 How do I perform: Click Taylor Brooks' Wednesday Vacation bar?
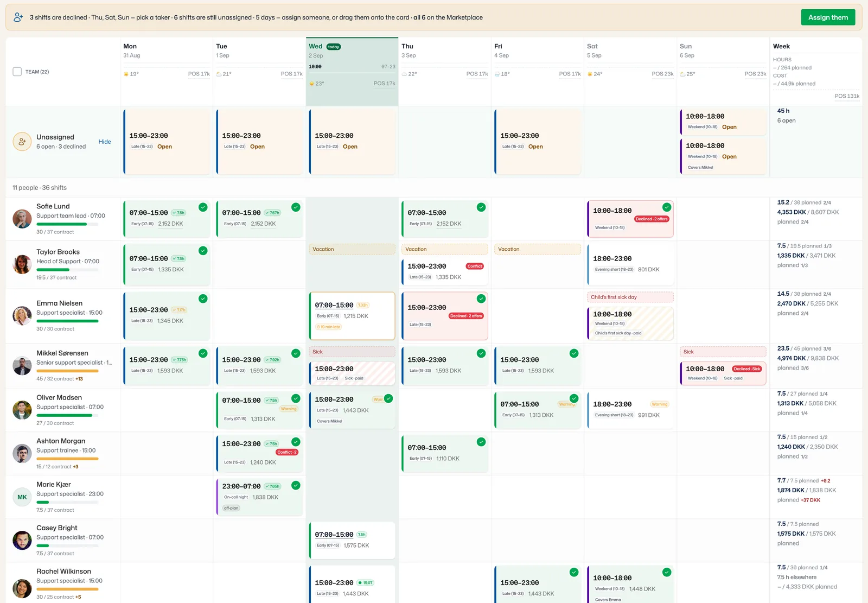tap(352, 249)
